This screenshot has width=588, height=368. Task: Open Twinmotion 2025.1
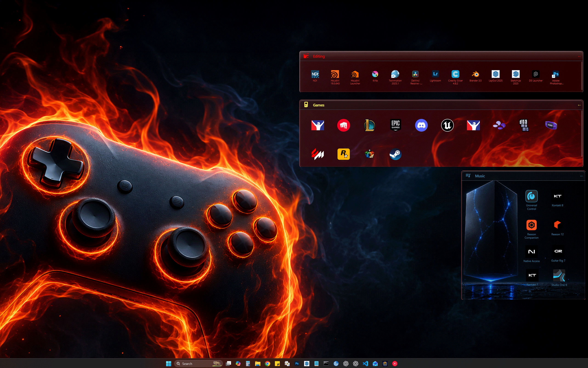pos(395,77)
